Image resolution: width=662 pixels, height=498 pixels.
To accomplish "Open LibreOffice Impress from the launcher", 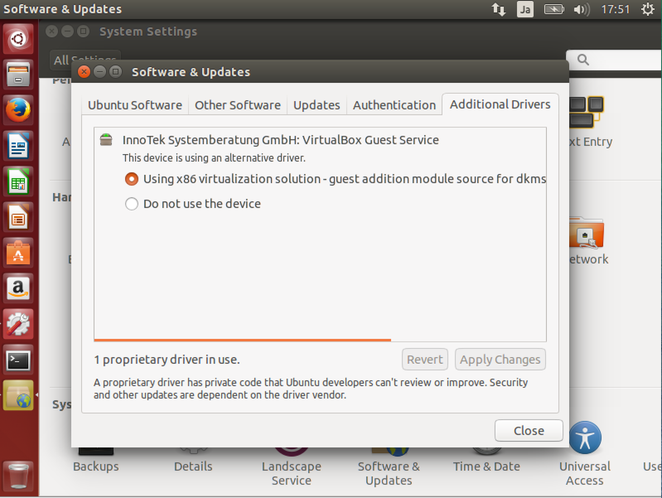I will (18, 217).
